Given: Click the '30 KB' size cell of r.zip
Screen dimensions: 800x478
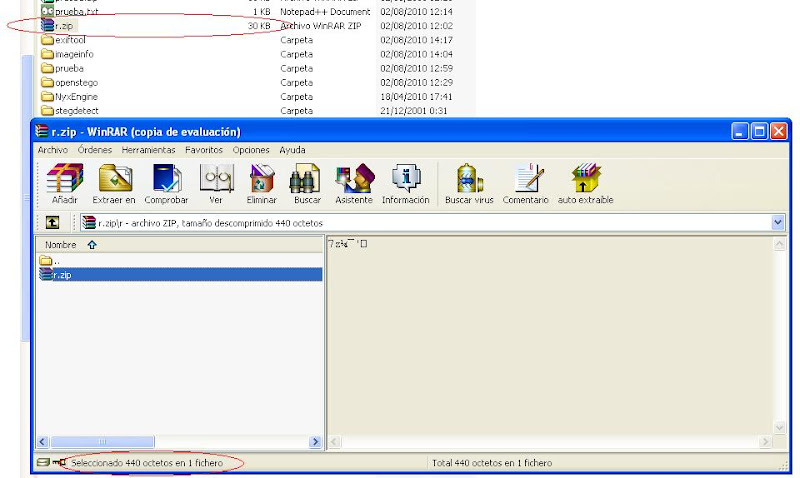Looking at the screenshot, I should click(x=259, y=26).
